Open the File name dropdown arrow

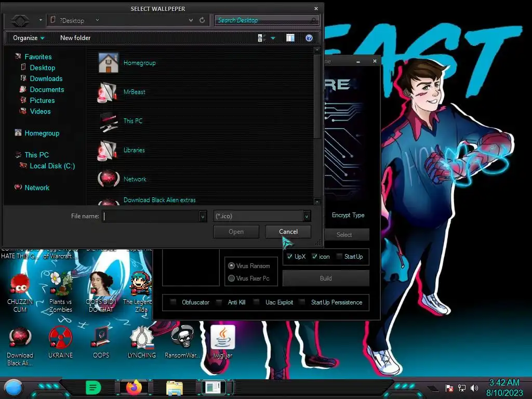click(203, 216)
